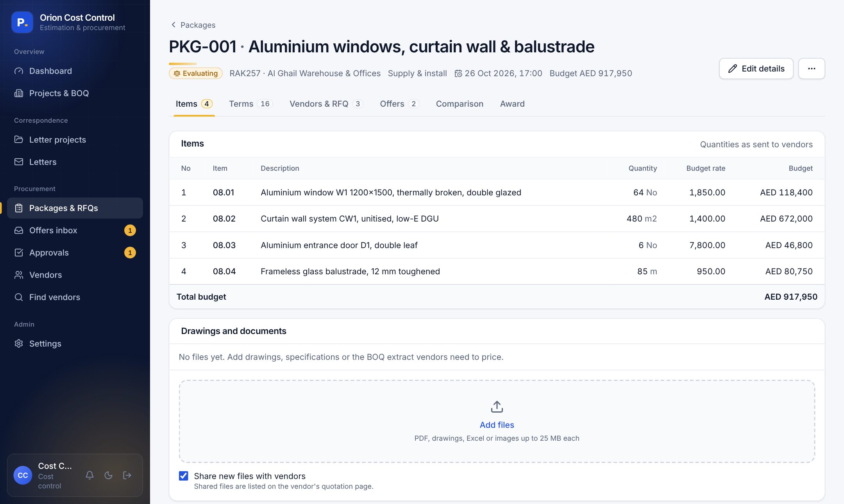Go back using the Packages chevron

pyautogui.click(x=173, y=25)
